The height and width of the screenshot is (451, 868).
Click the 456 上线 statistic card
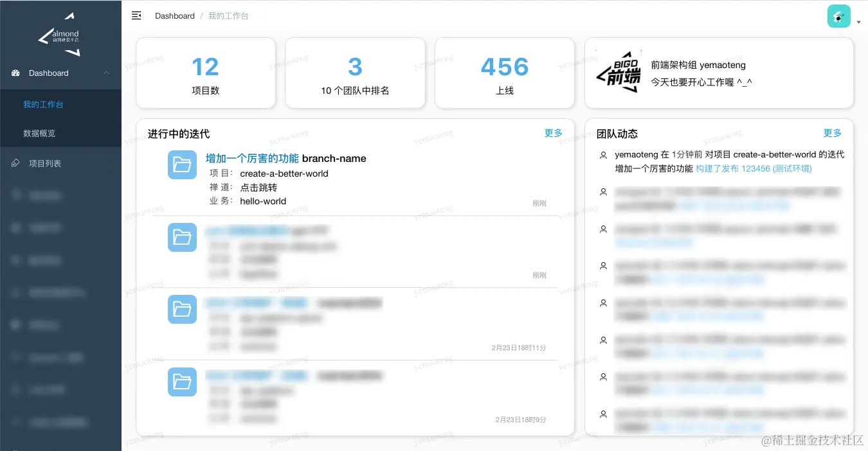pyautogui.click(x=505, y=73)
